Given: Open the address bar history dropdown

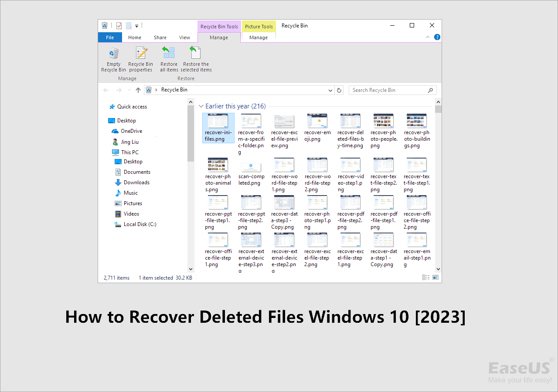Looking at the screenshot, I should tap(330, 90).
